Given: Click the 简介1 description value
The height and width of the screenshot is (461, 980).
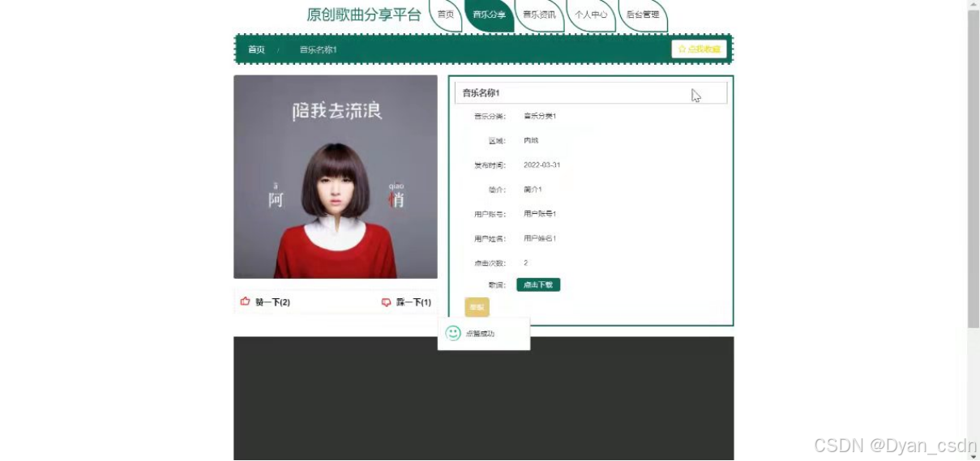Looking at the screenshot, I should (x=533, y=189).
